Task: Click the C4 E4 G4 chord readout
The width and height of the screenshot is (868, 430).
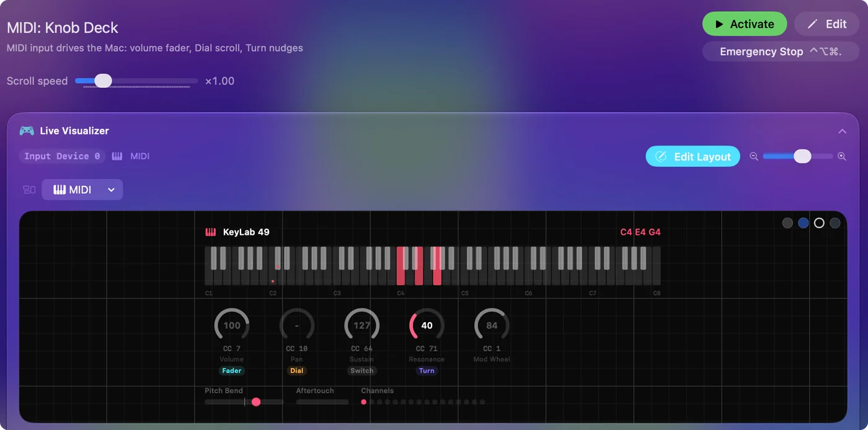Action: (x=640, y=232)
